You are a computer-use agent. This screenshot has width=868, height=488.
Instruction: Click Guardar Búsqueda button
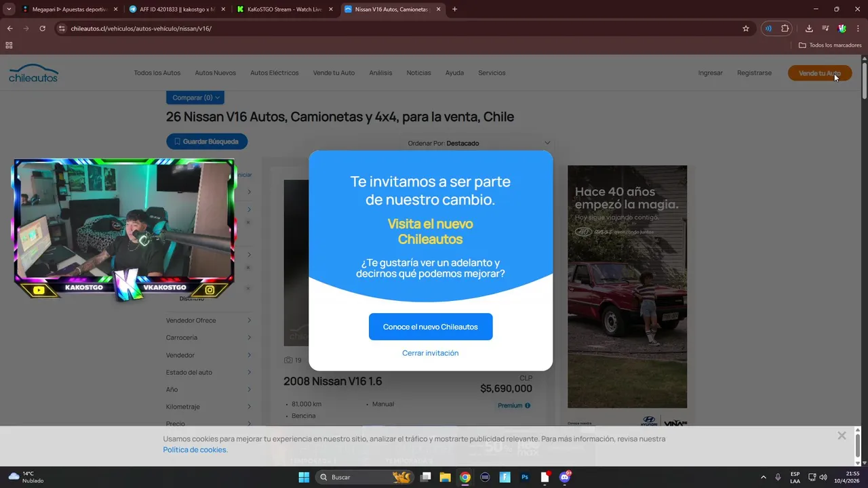click(x=207, y=142)
